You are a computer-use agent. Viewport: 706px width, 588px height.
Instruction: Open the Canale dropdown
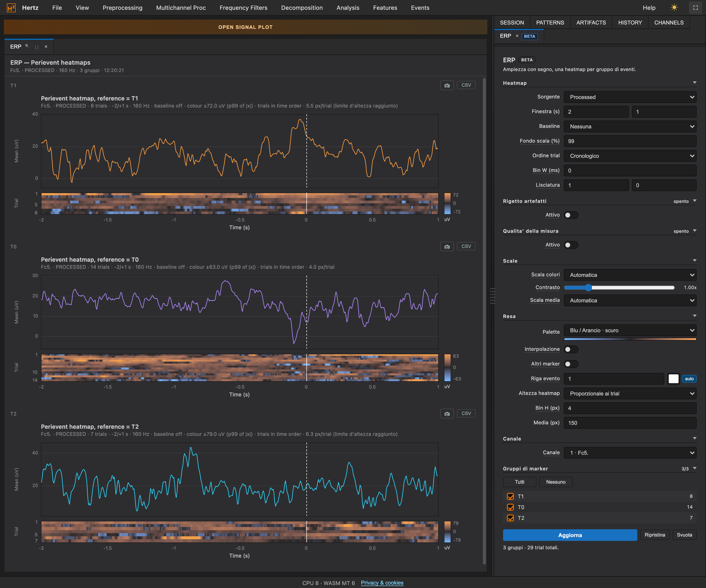click(630, 453)
